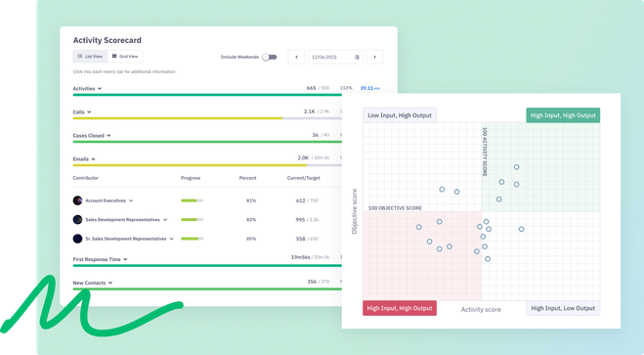Expand Sr. Sales Development Representatives dropdown
644x355 pixels.
(172, 239)
